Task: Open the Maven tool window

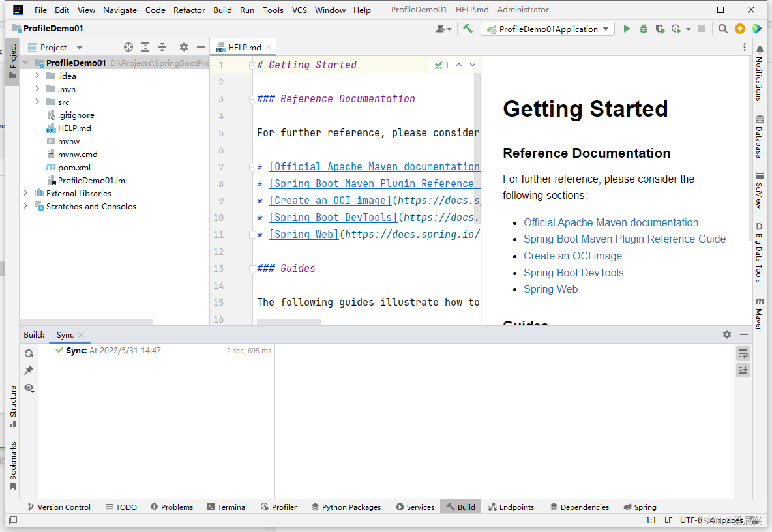Action: [x=760, y=314]
